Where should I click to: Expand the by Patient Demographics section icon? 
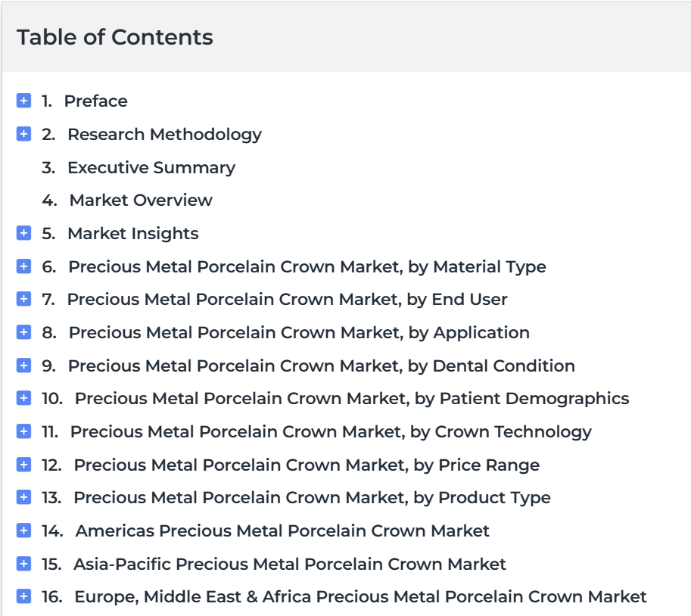(23, 398)
